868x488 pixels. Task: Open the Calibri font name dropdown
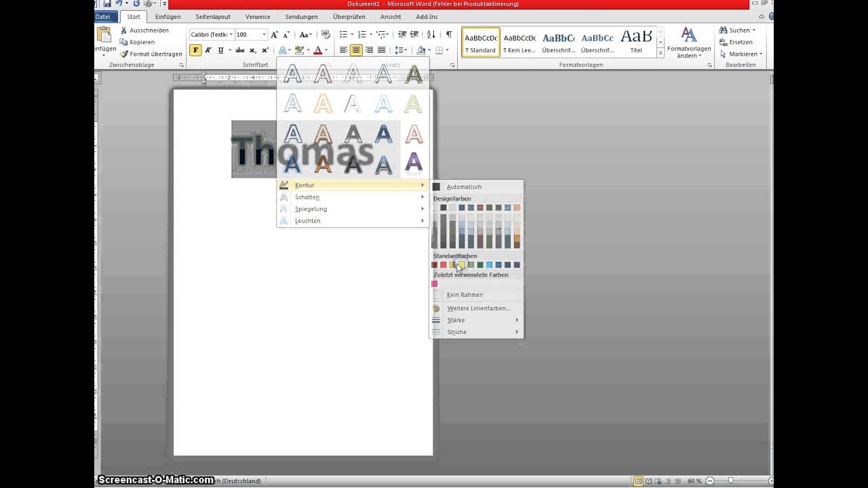(x=231, y=35)
